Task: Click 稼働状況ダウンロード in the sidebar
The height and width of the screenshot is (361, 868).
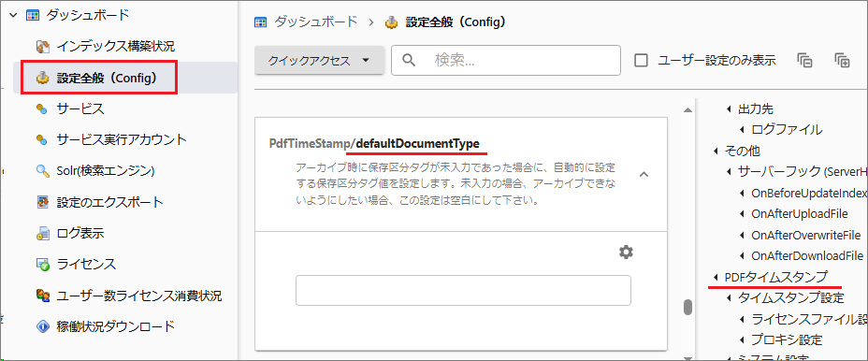Action: pos(105,326)
